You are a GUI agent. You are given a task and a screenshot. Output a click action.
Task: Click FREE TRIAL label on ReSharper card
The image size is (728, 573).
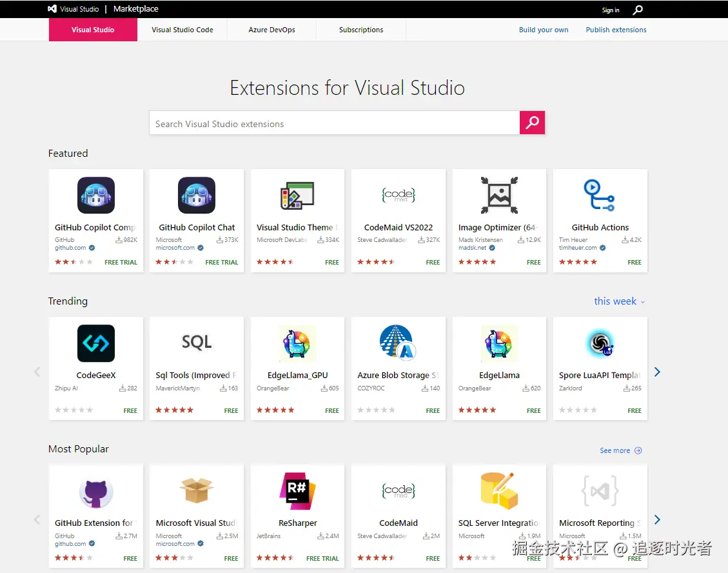click(322, 558)
